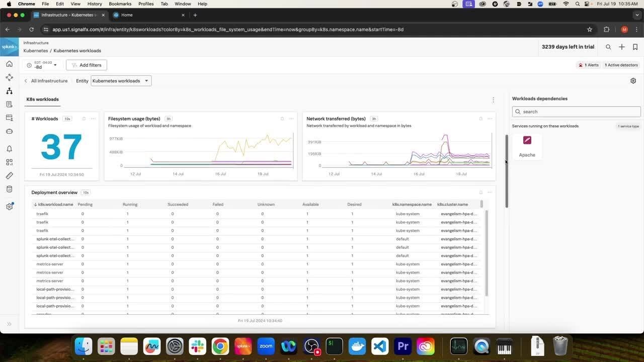Open Visual Studio Code from the Dock

[x=380, y=346]
